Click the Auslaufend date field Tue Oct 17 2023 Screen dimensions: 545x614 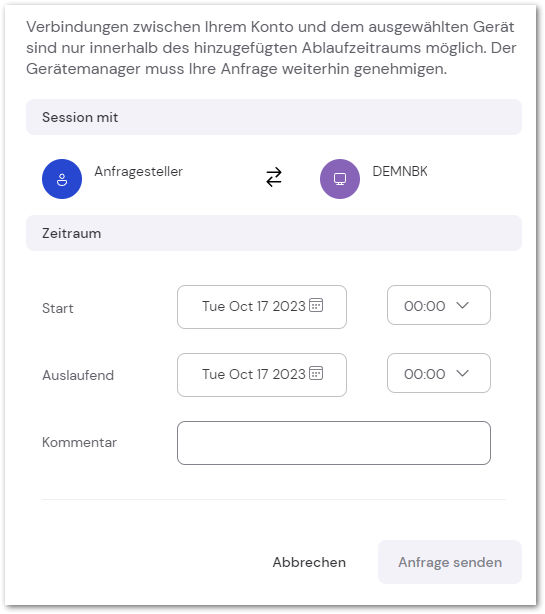pos(262,375)
